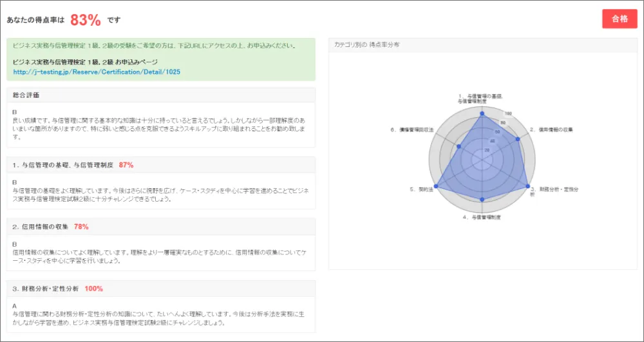This screenshot has height=342, width=644.
Task: Click radar chart point for 6. 債権管理回収法
Action: pyautogui.click(x=459, y=147)
